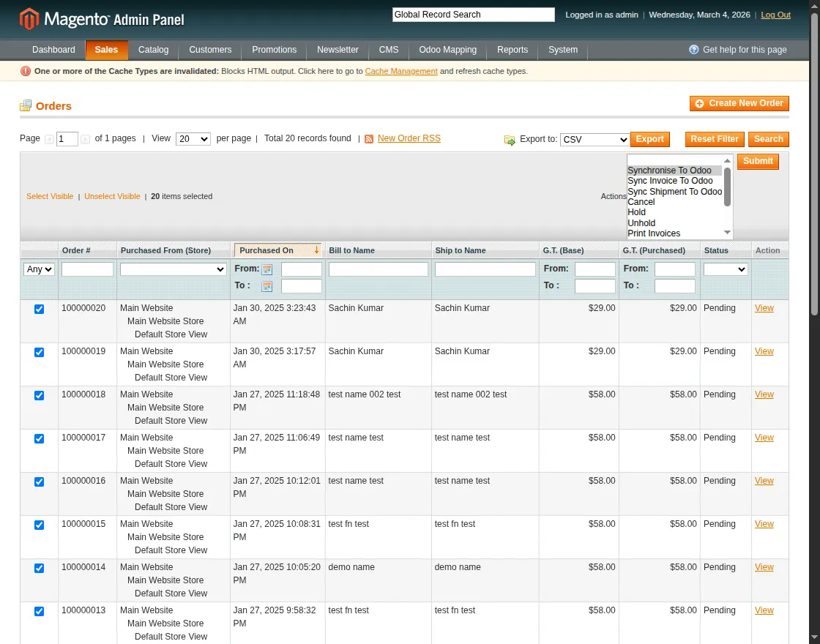Open the Status filter dropdown
This screenshot has height=644, width=820.
coord(726,269)
